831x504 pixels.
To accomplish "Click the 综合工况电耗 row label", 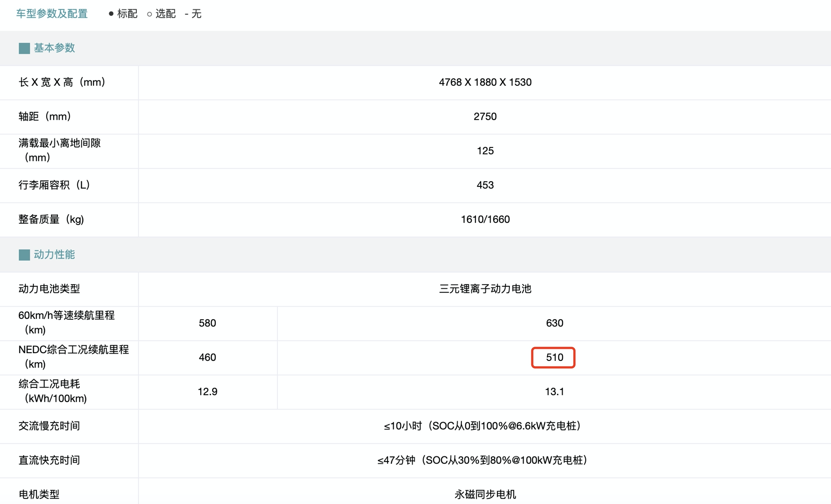I will pos(53,391).
